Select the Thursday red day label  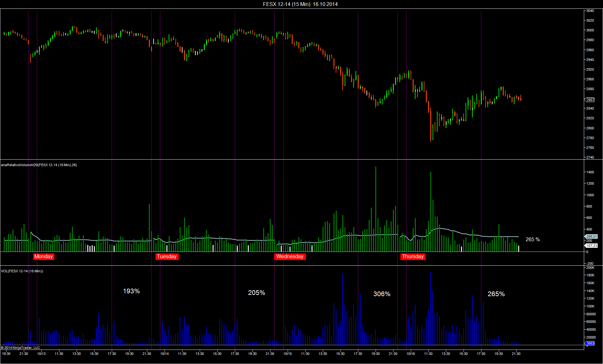tap(413, 257)
